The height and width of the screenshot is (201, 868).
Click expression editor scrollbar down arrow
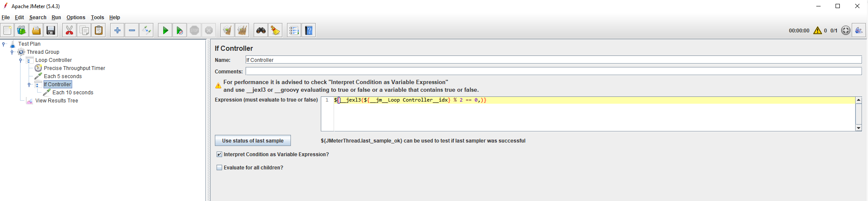tap(859, 128)
